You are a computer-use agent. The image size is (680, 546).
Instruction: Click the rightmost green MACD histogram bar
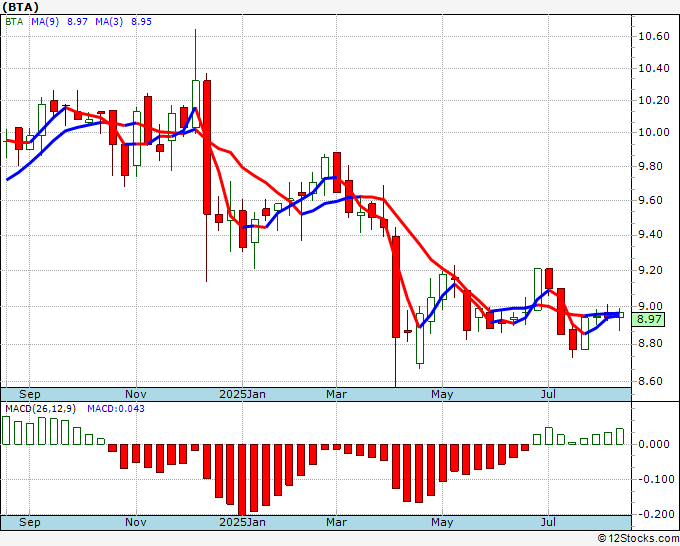[620, 437]
